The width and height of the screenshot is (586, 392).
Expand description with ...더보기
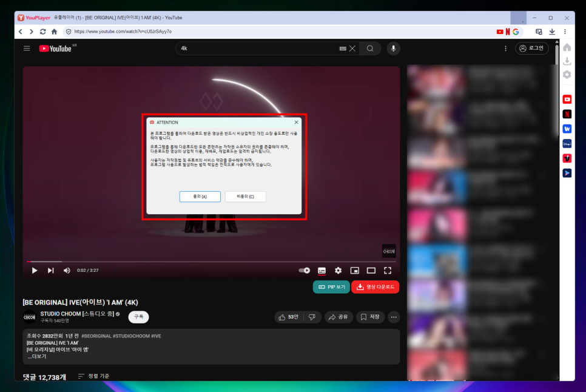(x=37, y=356)
